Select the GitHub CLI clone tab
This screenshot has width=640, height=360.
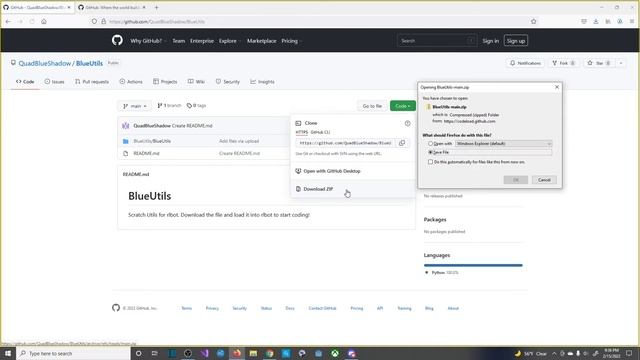click(320, 132)
